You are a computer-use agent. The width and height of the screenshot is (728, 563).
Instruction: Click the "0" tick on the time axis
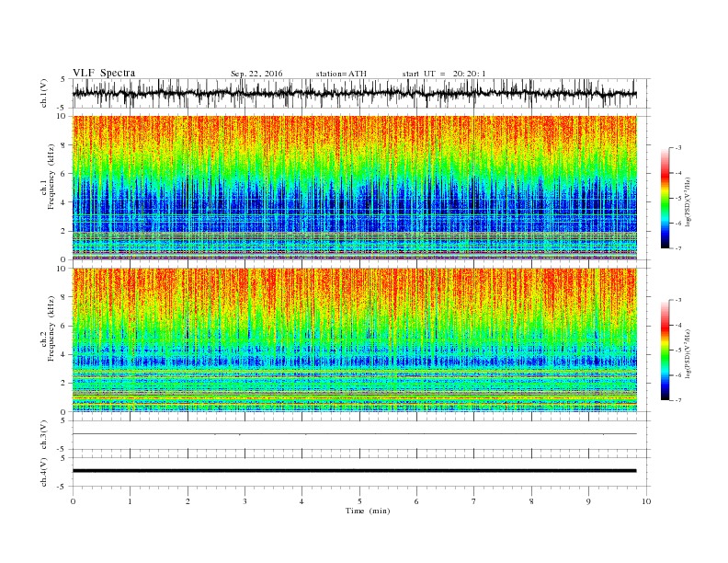pyautogui.click(x=73, y=501)
